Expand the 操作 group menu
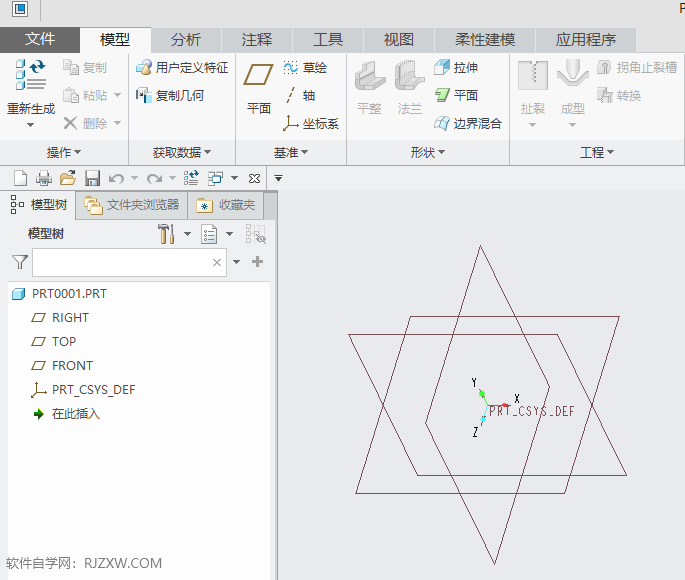The image size is (685, 580). pos(64,152)
